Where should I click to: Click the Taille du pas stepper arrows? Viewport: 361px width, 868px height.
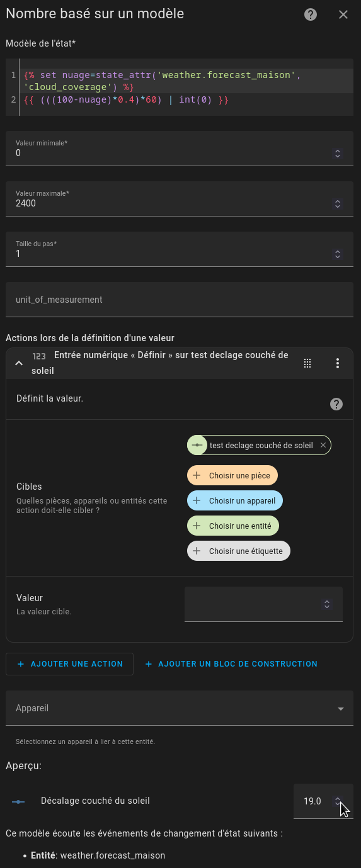click(338, 254)
